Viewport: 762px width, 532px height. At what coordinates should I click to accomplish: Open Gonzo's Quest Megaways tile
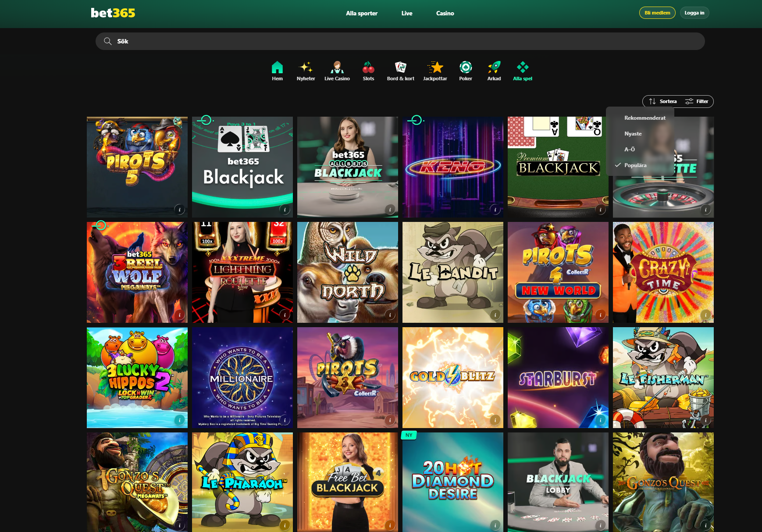coord(137,482)
